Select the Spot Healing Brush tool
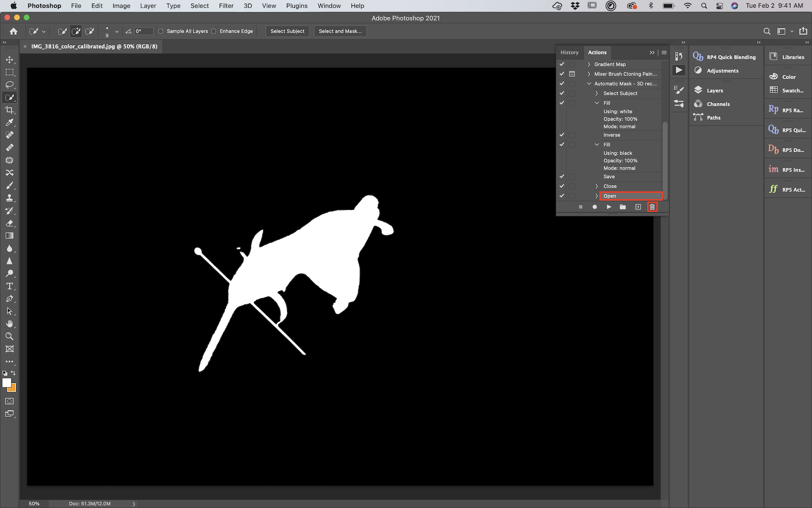Image resolution: width=812 pixels, height=508 pixels. (9, 135)
